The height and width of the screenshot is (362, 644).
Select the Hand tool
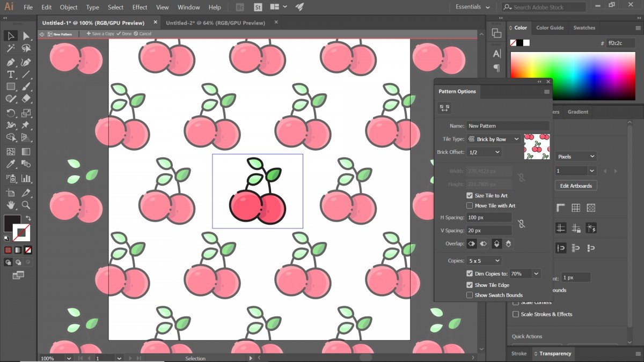click(x=10, y=205)
